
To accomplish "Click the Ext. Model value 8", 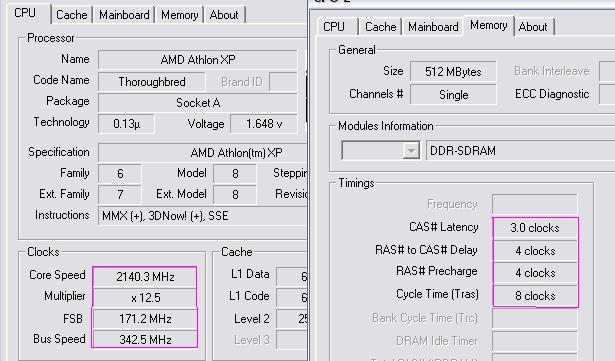I will (x=235, y=194).
